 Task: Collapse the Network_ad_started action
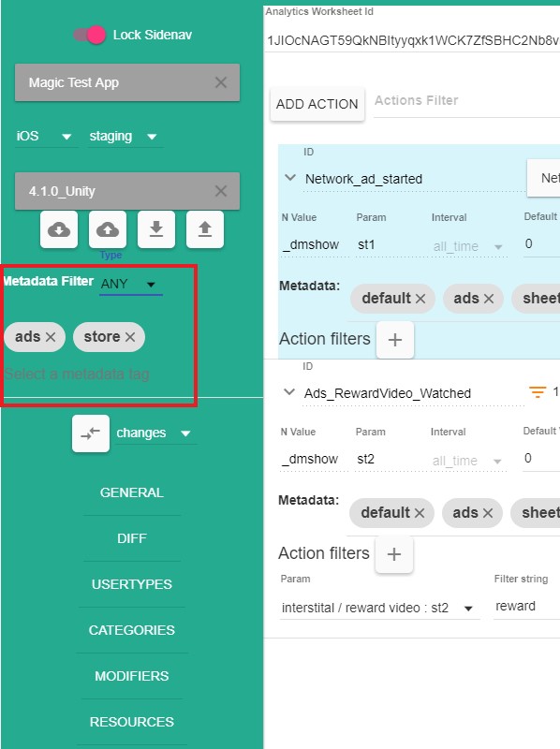click(290, 178)
